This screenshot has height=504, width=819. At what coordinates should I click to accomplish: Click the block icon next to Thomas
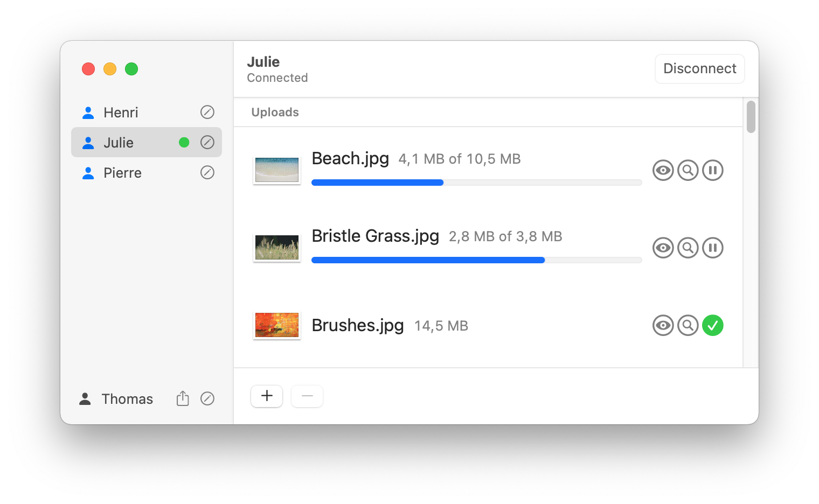[x=207, y=398]
